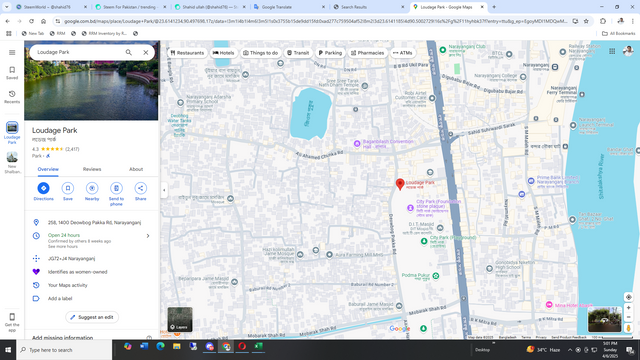The height and width of the screenshot is (360, 640).
Task: Open Excel from the taskbar
Action: point(258,347)
